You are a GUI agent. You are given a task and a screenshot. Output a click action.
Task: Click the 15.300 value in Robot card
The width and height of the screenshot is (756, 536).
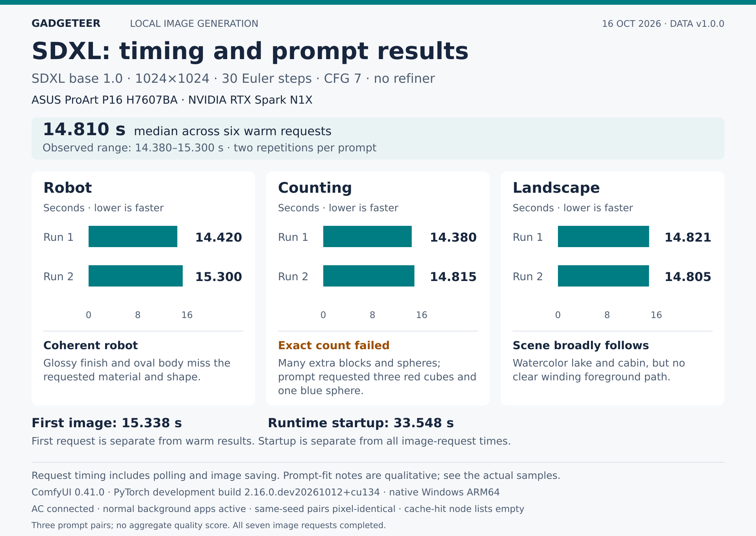pyautogui.click(x=219, y=277)
